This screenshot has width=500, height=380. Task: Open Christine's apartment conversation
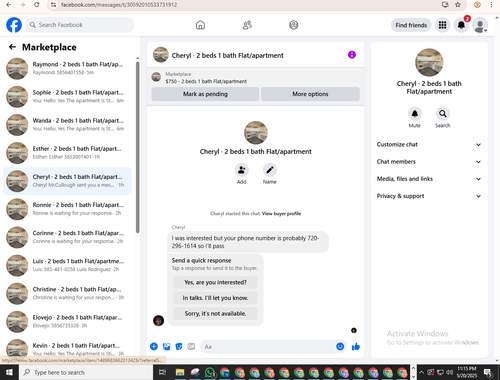point(67,294)
